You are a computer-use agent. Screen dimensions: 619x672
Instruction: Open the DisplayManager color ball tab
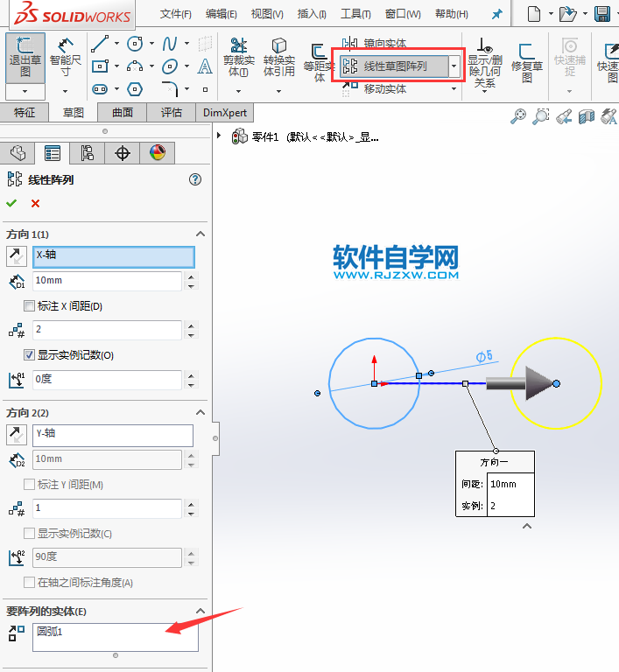point(158,152)
